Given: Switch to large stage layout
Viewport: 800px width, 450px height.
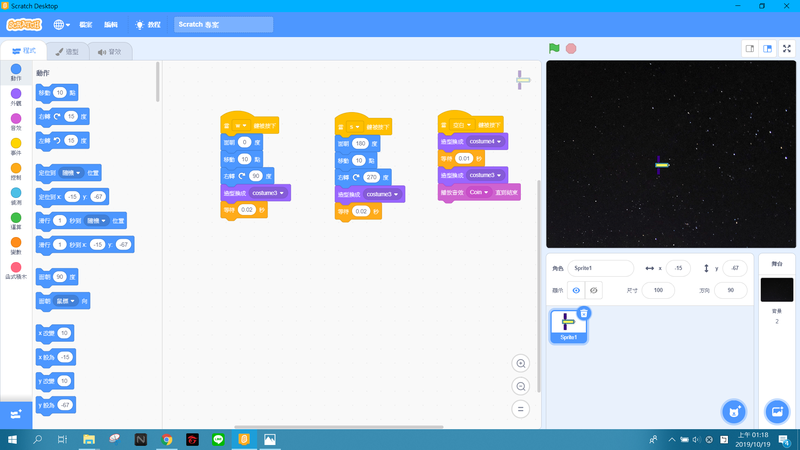Looking at the screenshot, I should point(767,48).
